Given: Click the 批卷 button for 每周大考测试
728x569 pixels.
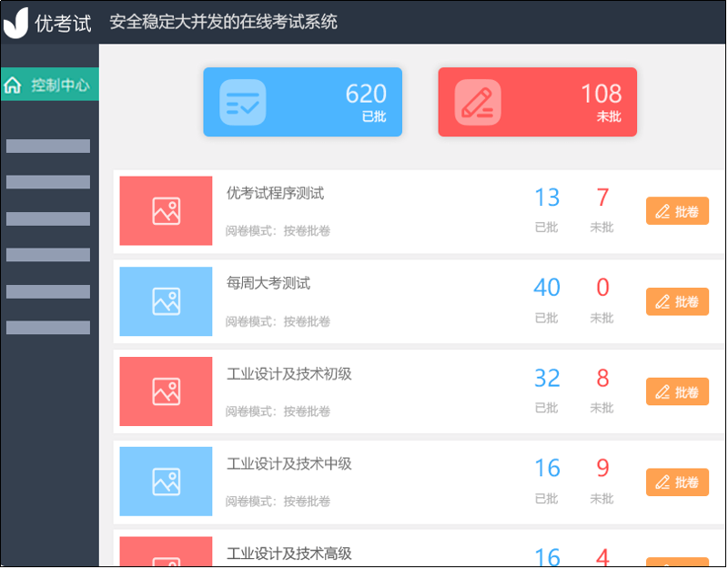Looking at the screenshot, I should pos(677,302).
